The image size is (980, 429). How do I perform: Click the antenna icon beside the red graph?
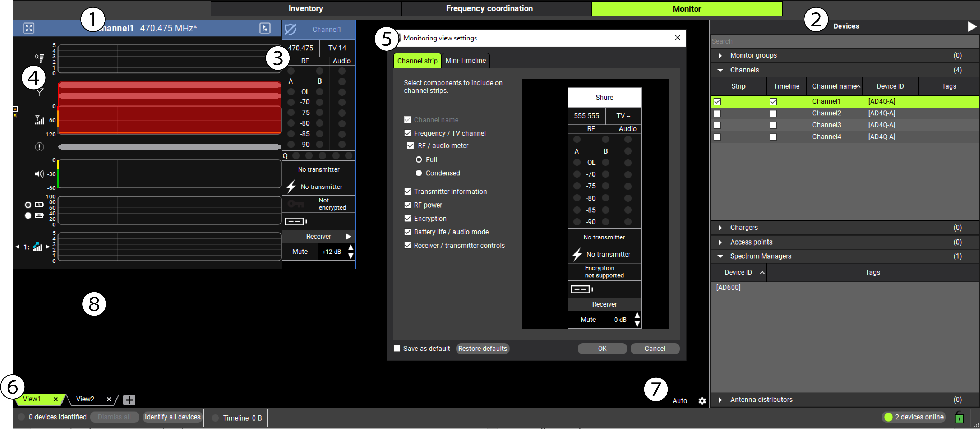[x=40, y=92]
